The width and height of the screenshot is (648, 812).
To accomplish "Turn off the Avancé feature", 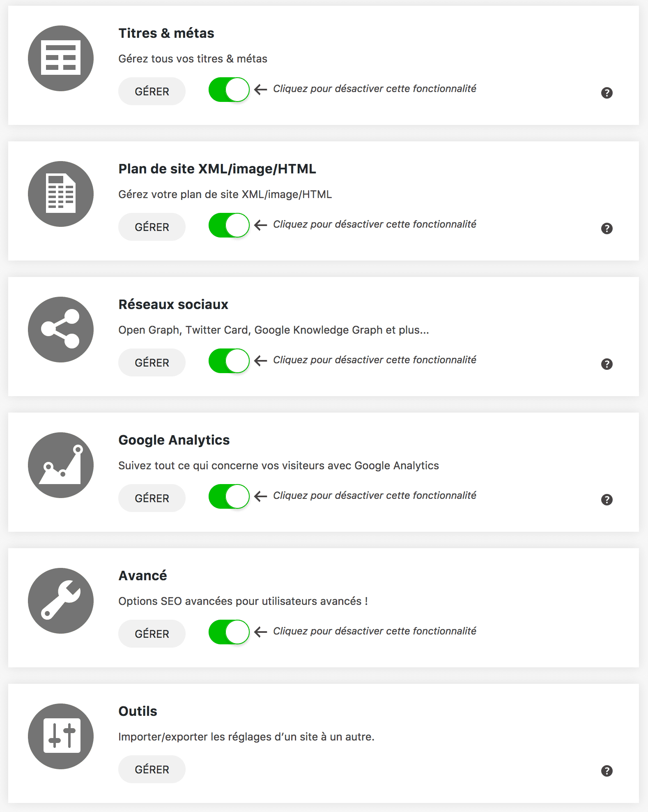I will pyautogui.click(x=228, y=632).
